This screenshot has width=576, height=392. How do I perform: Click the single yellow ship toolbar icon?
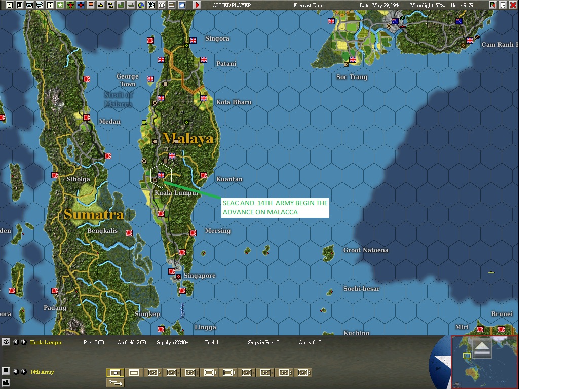100,5
